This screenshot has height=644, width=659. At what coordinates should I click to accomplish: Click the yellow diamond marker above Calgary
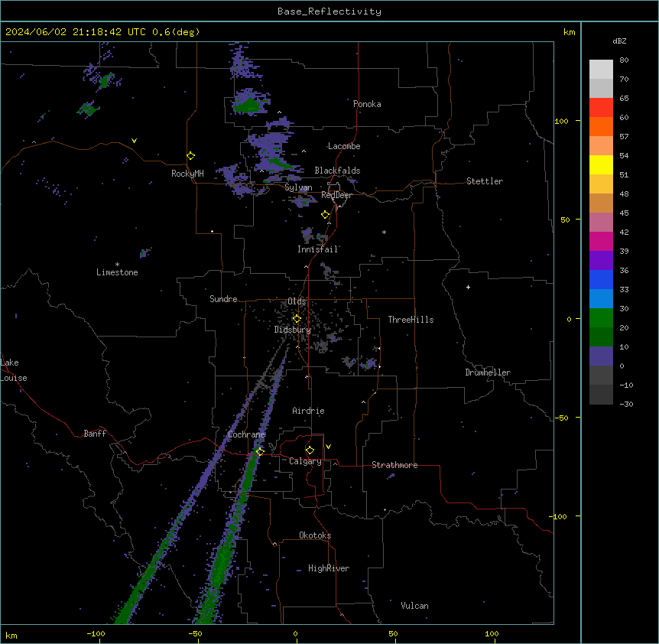310,450
